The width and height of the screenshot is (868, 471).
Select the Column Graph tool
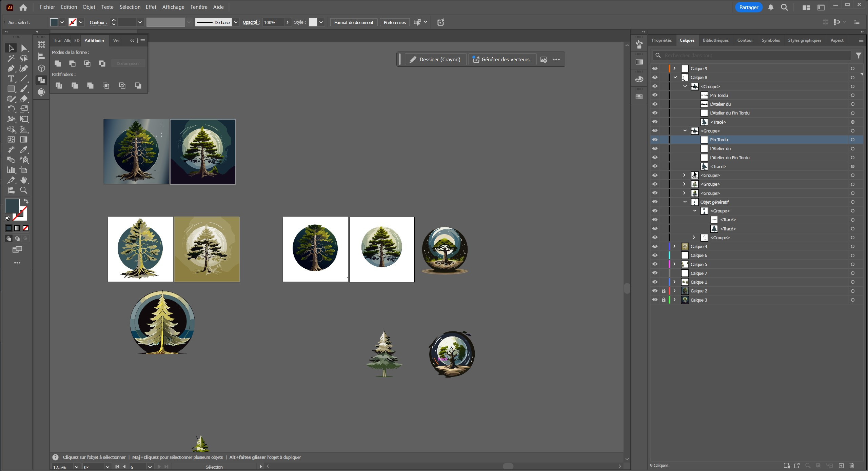[x=11, y=170]
